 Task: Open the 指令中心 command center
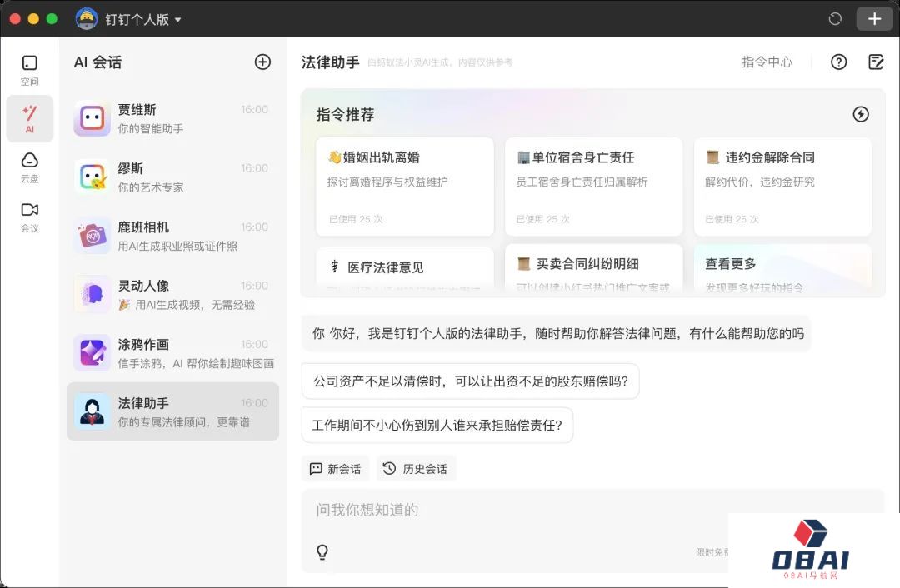coord(767,62)
